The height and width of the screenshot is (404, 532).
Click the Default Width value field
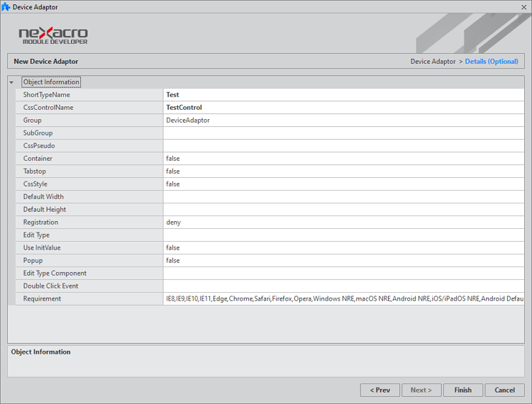click(343, 197)
